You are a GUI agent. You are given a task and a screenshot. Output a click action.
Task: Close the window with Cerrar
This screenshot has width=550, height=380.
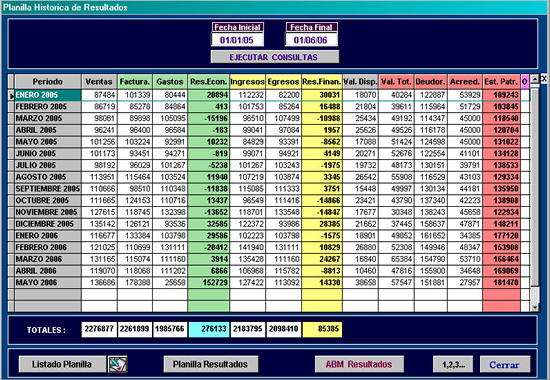pyautogui.click(x=505, y=365)
